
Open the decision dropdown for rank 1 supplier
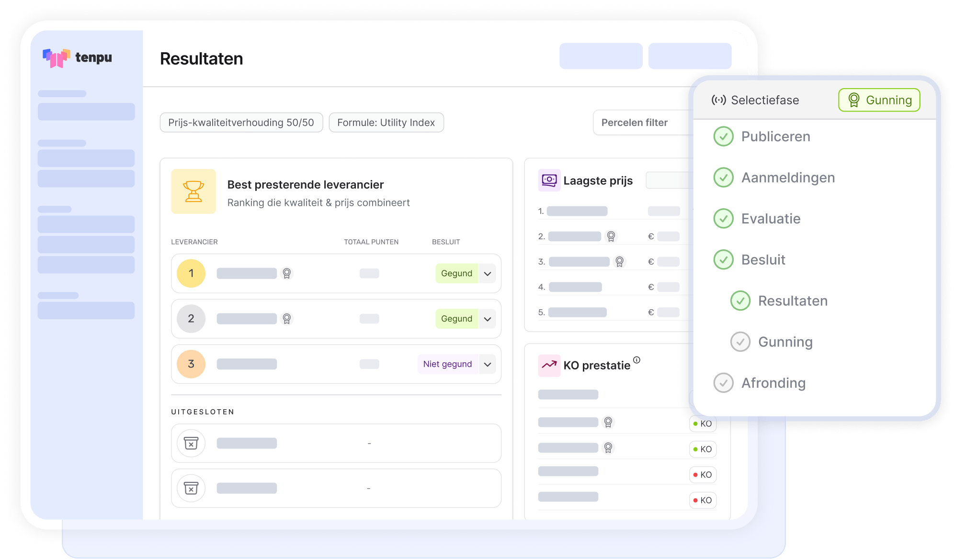click(488, 274)
